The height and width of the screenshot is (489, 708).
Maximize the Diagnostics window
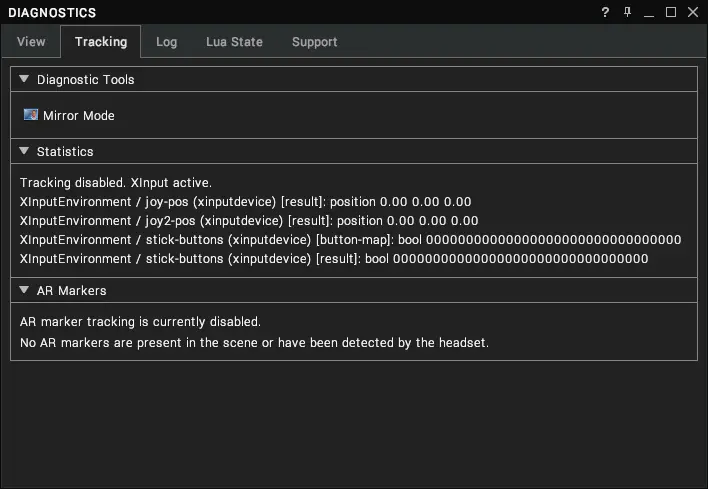(671, 12)
